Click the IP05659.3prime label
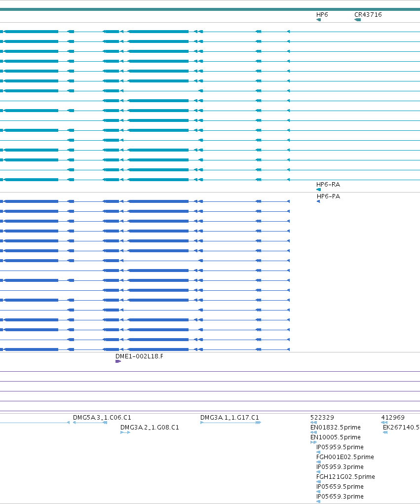The width and height of the screenshot is (420, 504). 340,497
